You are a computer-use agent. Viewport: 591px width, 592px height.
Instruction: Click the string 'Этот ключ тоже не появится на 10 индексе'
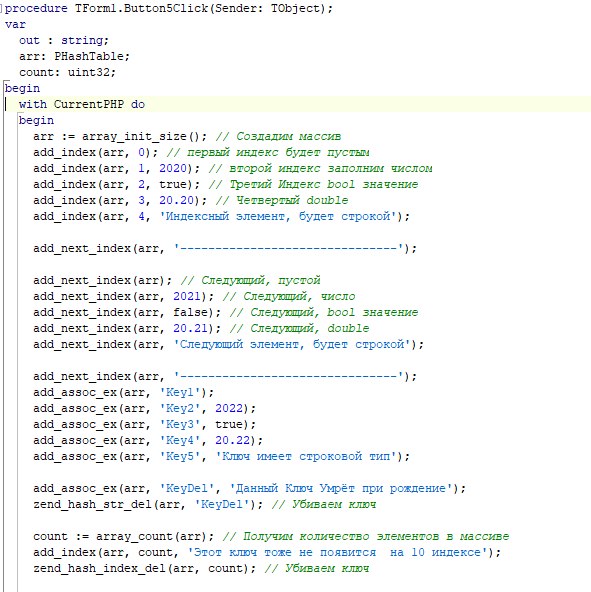tap(338, 552)
